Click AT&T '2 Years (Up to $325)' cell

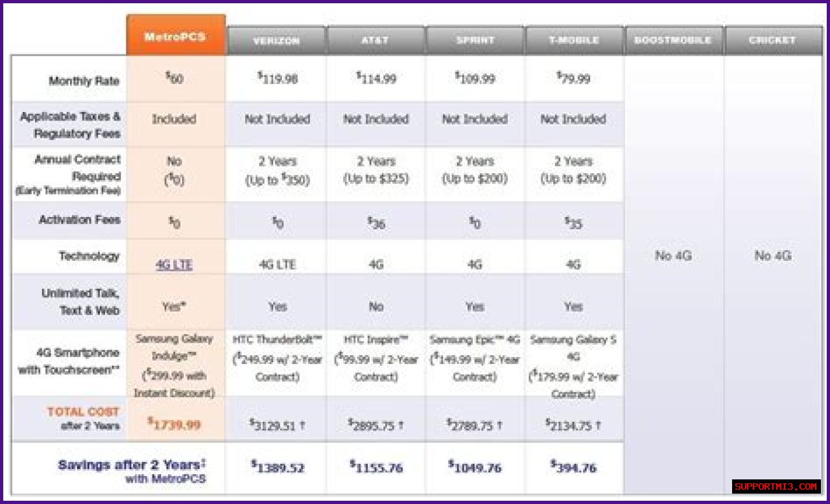tap(376, 171)
